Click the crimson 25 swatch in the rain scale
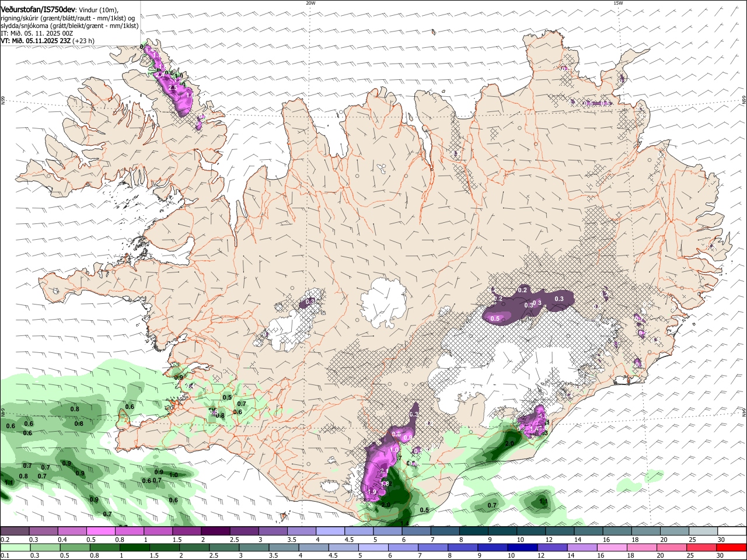 tap(703, 548)
